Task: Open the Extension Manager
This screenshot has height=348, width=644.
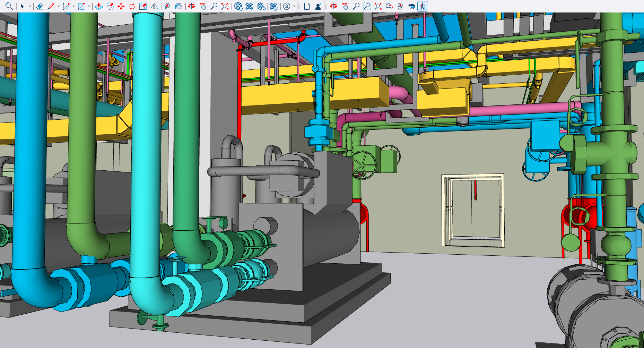Action: coord(274,6)
